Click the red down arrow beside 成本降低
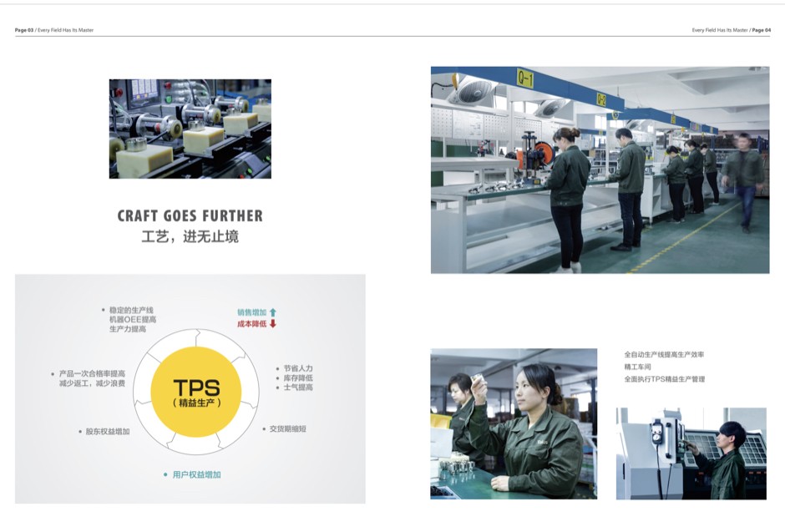Screen dimensions: 785x532 [x=273, y=323]
